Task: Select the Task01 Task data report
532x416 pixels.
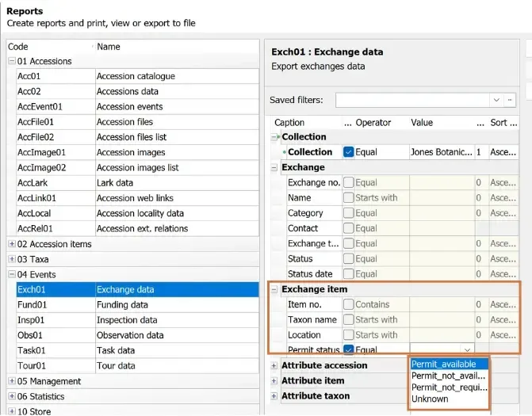Action: tap(137, 350)
